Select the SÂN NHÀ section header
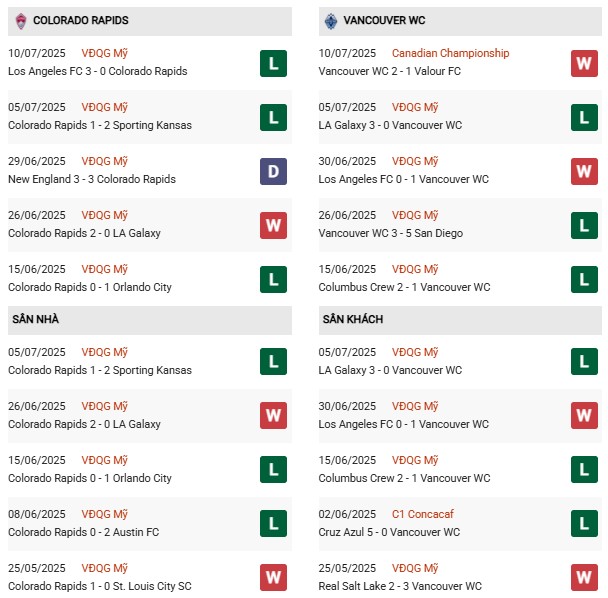This screenshot has width=608, height=598. tap(37, 319)
